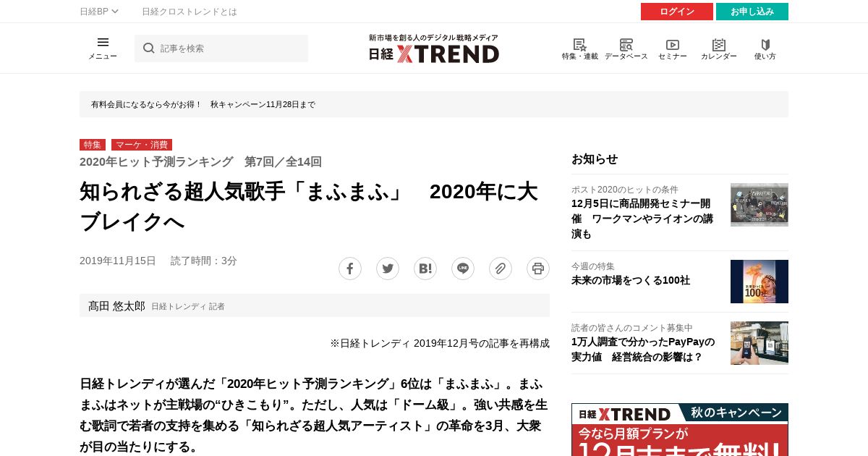Expand the 日経BP dropdown

point(99,12)
